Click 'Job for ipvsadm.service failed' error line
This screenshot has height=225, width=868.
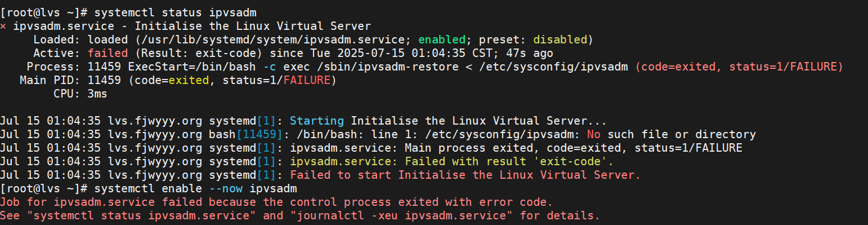pos(276,202)
